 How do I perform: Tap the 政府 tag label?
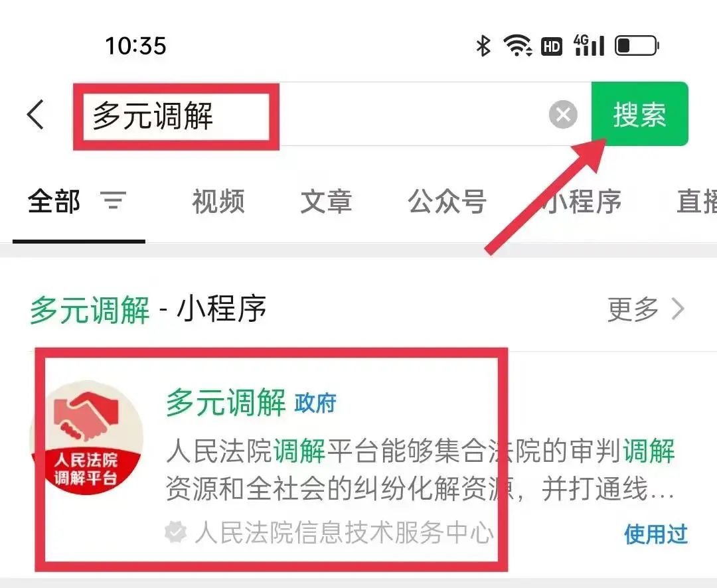[x=315, y=403]
